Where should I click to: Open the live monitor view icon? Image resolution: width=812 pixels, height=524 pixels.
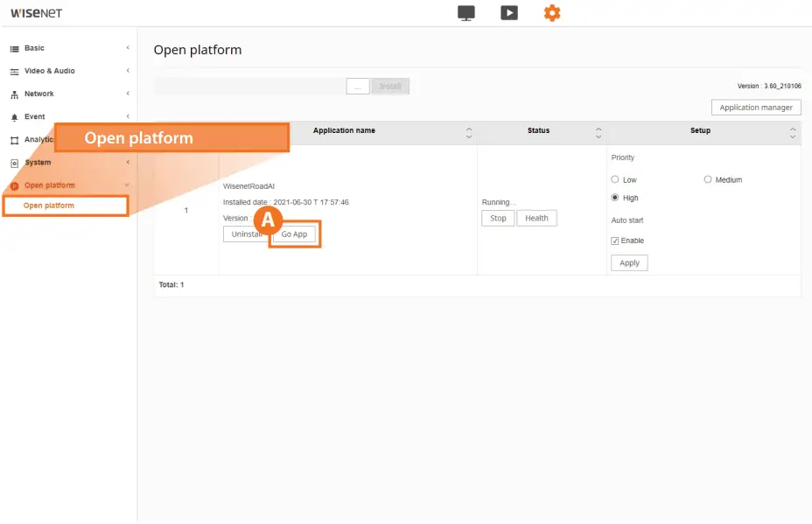466,13
